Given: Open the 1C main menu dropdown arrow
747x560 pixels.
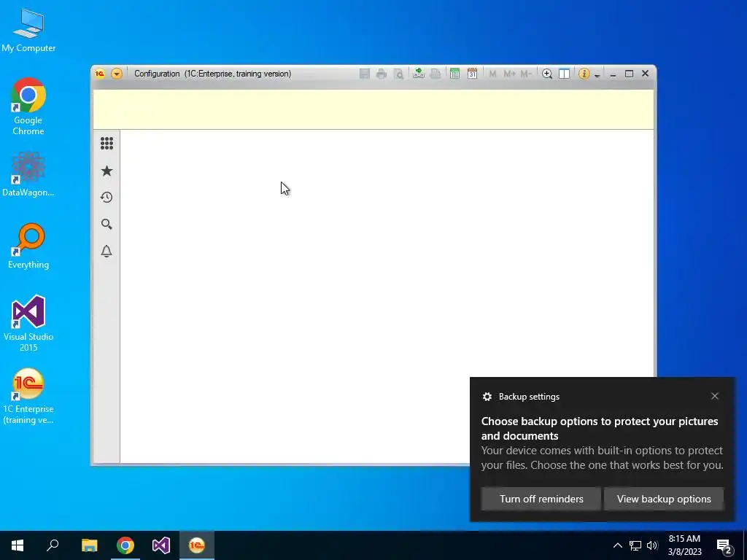Looking at the screenshot, I should pyautogui.click(x=117, y=74).
